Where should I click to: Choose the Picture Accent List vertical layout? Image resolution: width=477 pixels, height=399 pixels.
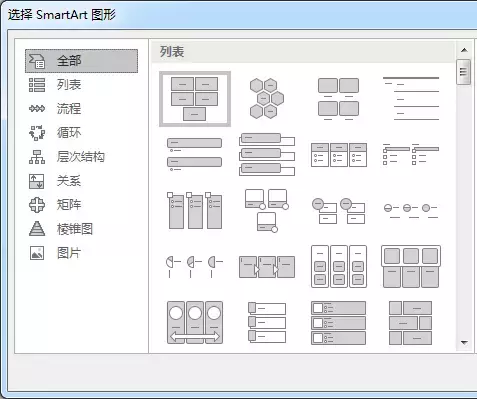coord(267,322)
